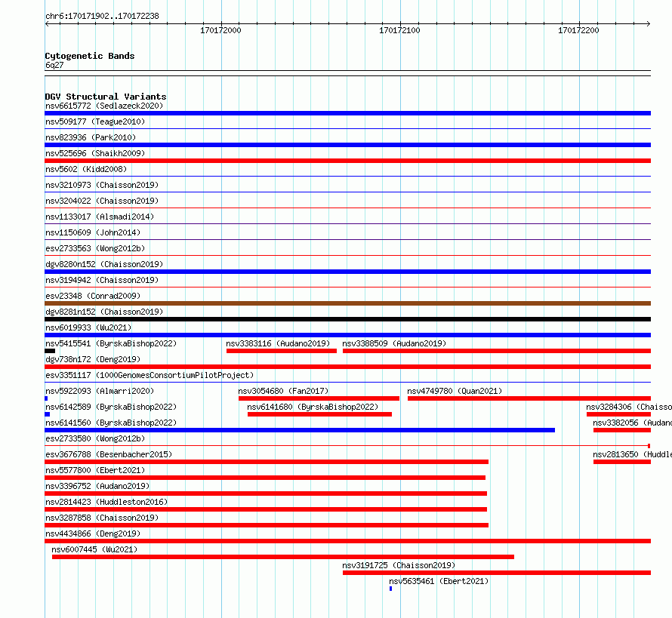Image resolution: width=672 pixels, height=618 pixels.
Task: Open nsv6141680 (ByrskaBishop2022) label
Action: click(313, 407)
